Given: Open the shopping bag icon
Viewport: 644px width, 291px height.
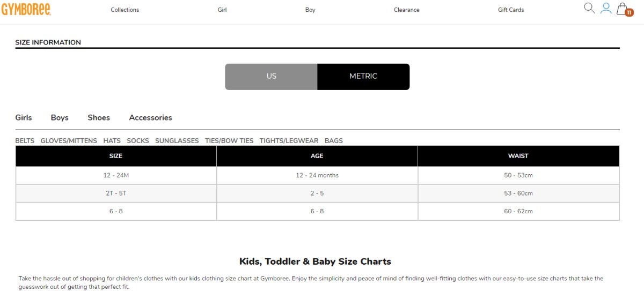Looking at the screenshot, I should click(x=624, y=9).
